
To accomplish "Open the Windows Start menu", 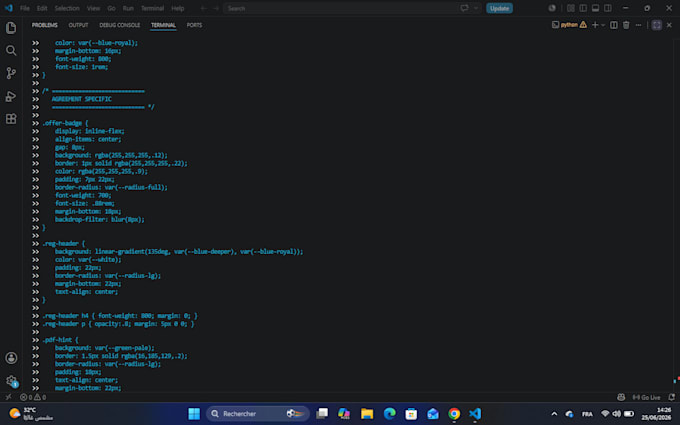I will (x=194, y=414).
